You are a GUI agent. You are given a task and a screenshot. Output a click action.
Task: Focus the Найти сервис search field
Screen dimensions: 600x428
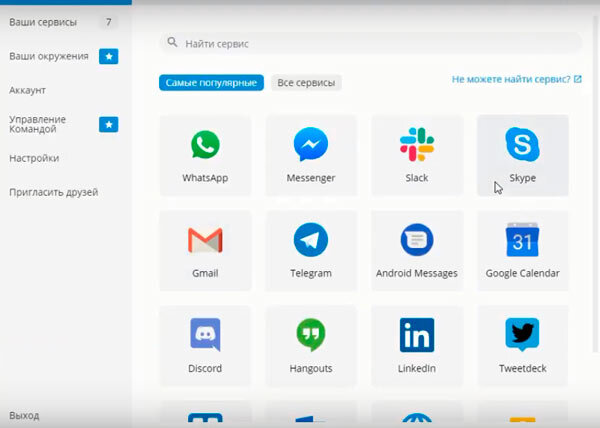[x=370, y=43]
